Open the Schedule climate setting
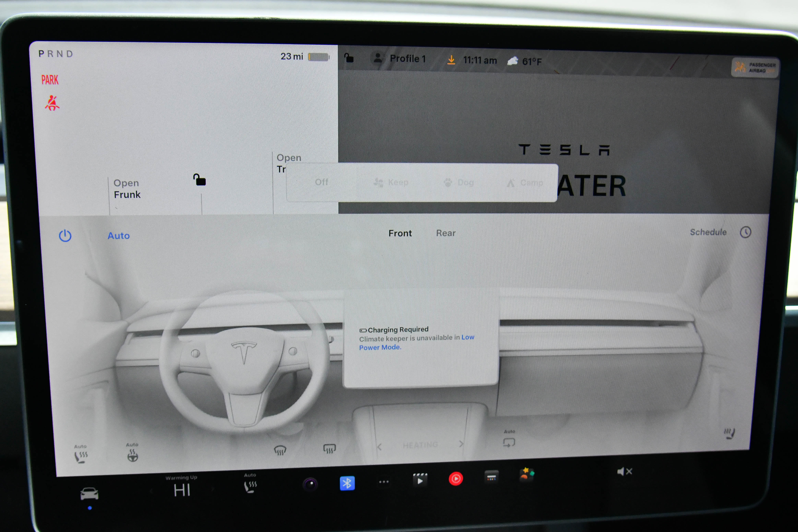798x532 pixels. pos(708,232)
